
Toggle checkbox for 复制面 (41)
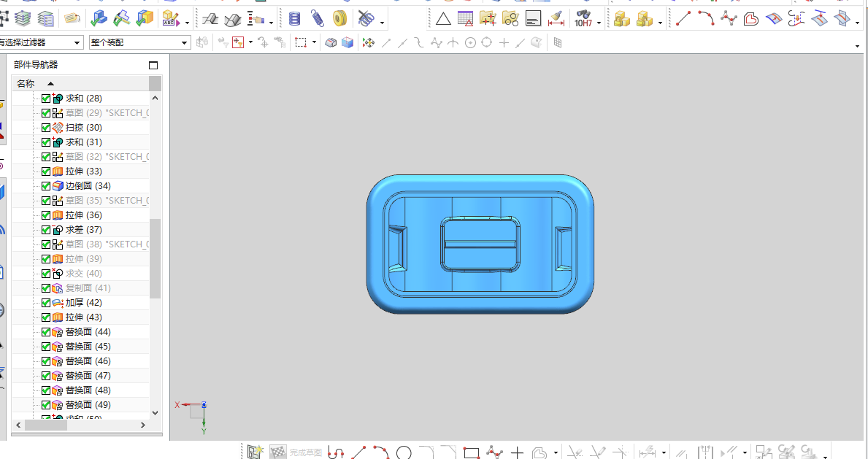(46, 288)
